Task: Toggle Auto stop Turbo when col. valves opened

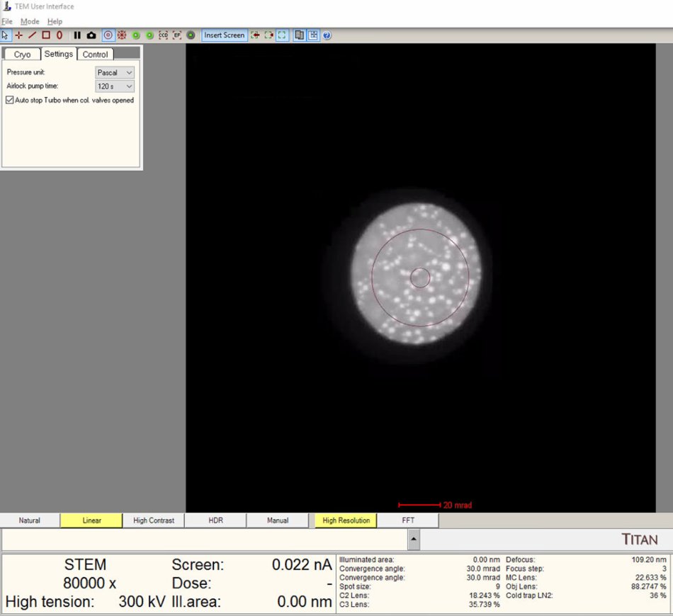Action: coord(9,100)
